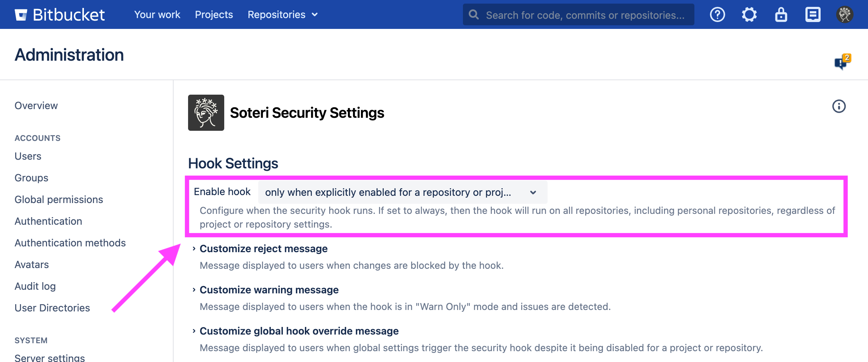Screen dimensions: 868x362
Task: Click the Bitbucket logo icon
Action: (x=21, y=15)
